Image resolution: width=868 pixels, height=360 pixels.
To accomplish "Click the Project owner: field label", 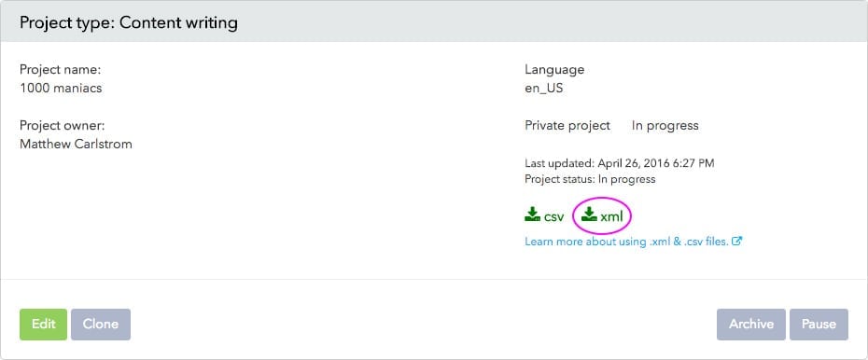I will coord(62,126).
